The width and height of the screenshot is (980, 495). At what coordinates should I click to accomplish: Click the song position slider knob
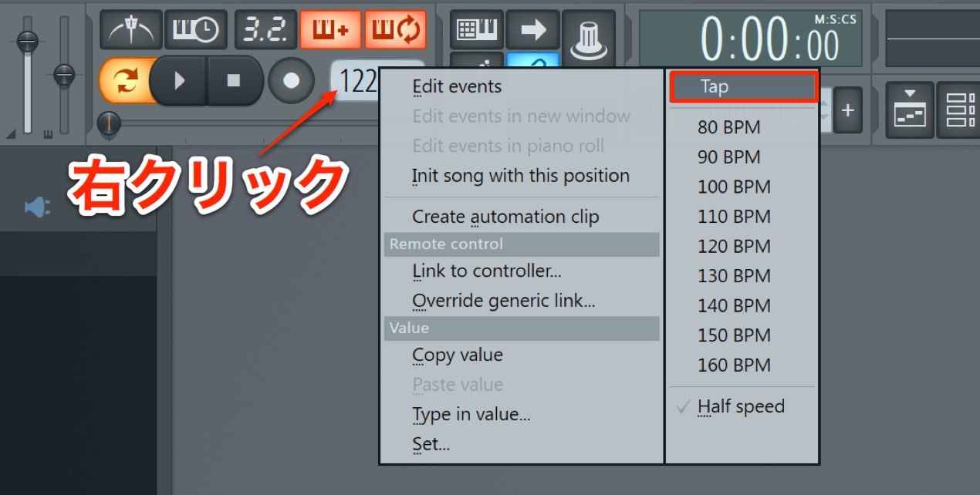click(x=110, y=123)
